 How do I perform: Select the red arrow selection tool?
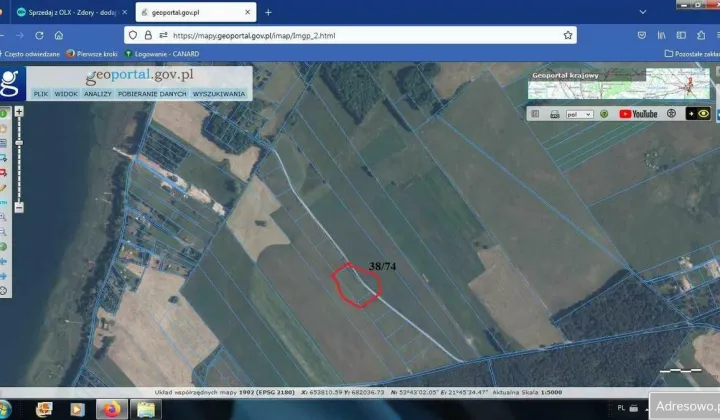[x=3, y=173]
